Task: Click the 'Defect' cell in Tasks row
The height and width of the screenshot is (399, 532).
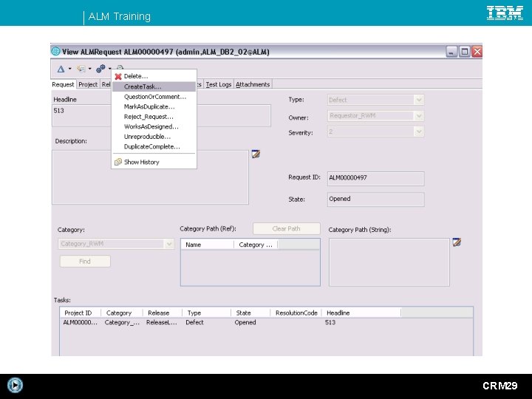Action: pyautogui.click(x=194, y=323)
